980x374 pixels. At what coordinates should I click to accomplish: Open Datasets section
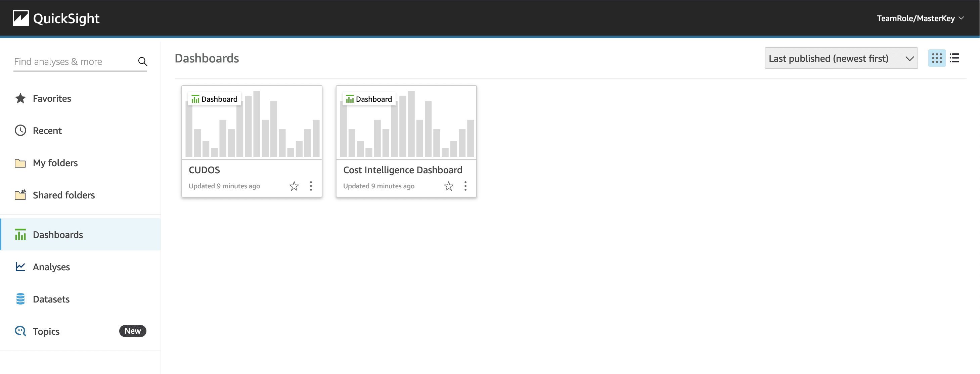(80, 299)
